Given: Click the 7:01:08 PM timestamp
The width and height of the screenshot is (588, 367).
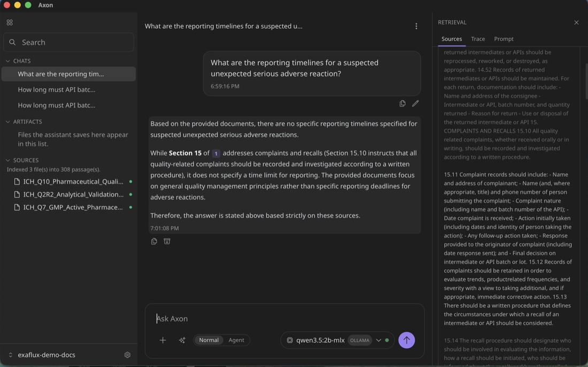Looking at the screenshot, I should (x=164, y=228).
